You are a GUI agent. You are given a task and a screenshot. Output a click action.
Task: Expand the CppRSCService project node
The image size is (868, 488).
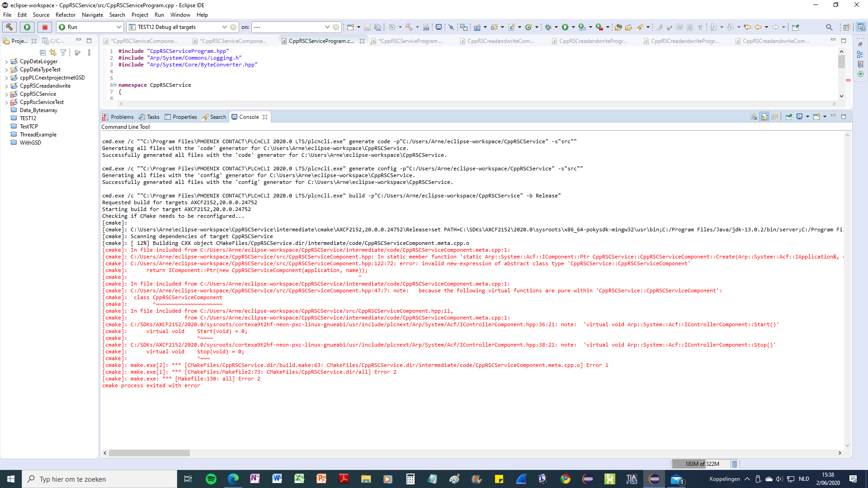pyautogui.click(x=6, y=94)
